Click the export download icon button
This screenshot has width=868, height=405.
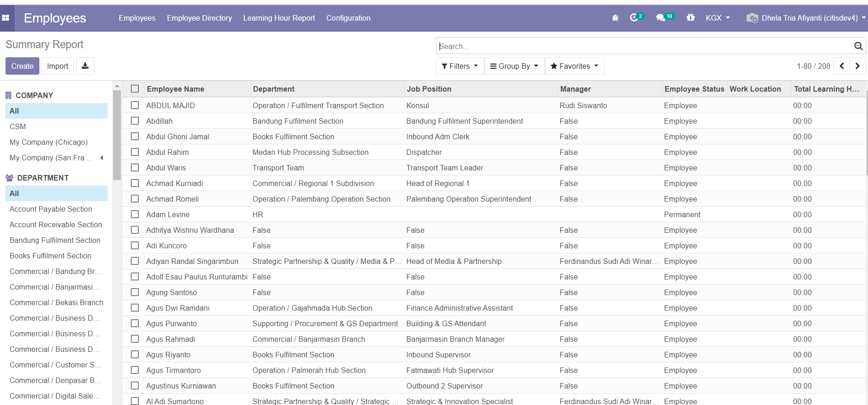click(x=85, y=66)
